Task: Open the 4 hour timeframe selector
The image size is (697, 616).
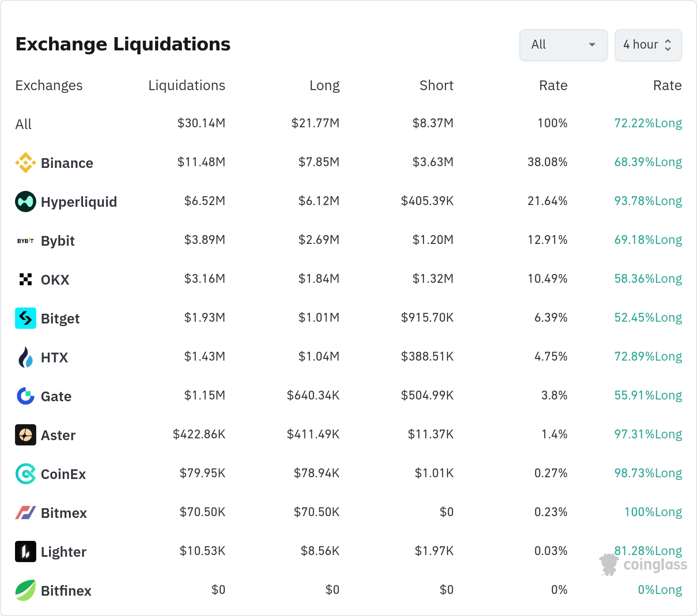Action: 648,45
